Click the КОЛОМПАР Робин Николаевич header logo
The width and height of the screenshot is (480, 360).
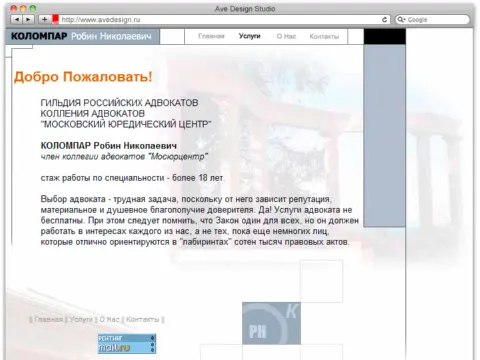(82, 36)
